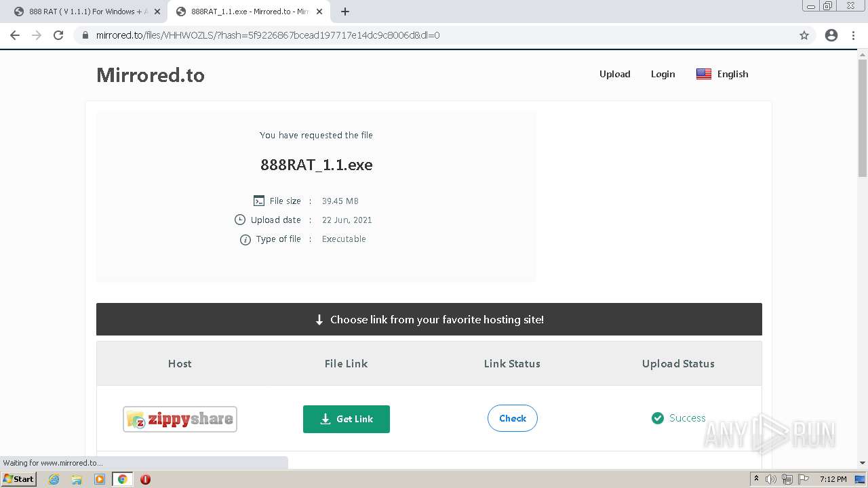Select the Executable file type value
Screen dimensions: 868x488
[x=344, y=239]
